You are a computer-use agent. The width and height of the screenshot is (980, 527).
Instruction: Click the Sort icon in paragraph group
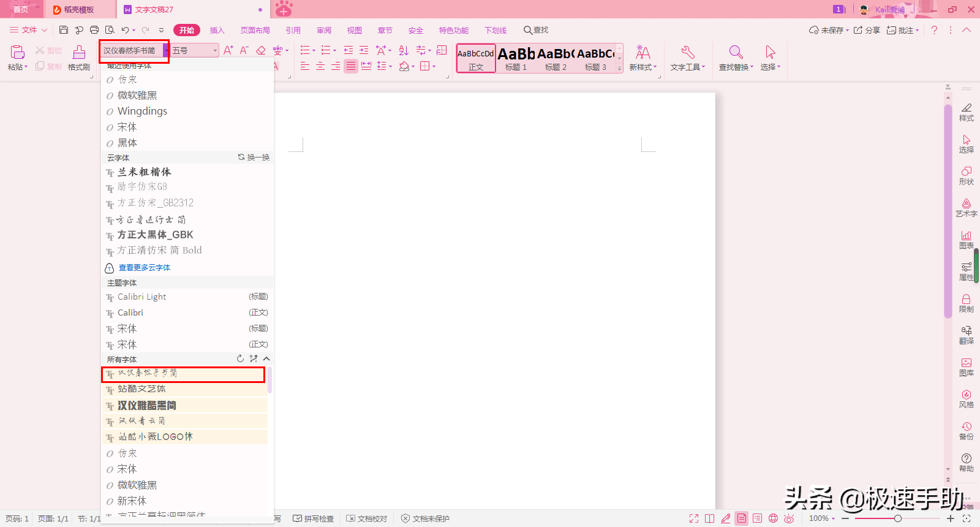[x=404, y=50]
